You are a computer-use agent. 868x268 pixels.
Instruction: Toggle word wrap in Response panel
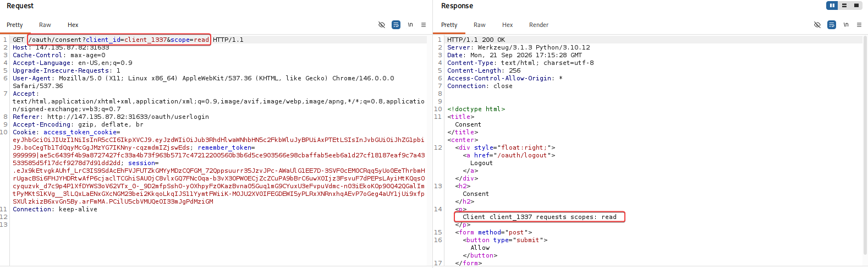click(x=832, y=25)
